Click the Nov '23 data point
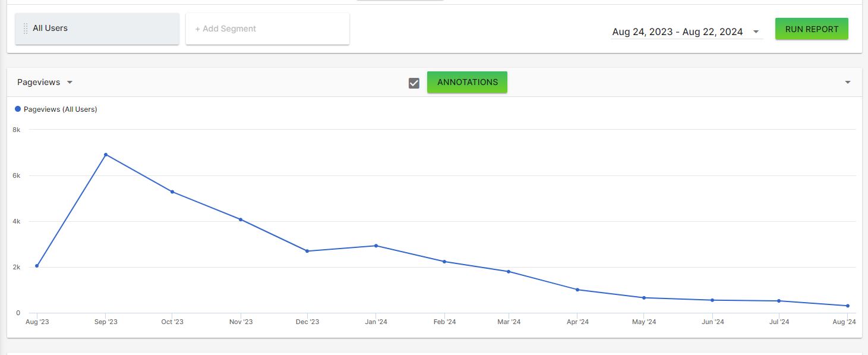The width and height of the screenshot is (868, 355). pos(241,219)
